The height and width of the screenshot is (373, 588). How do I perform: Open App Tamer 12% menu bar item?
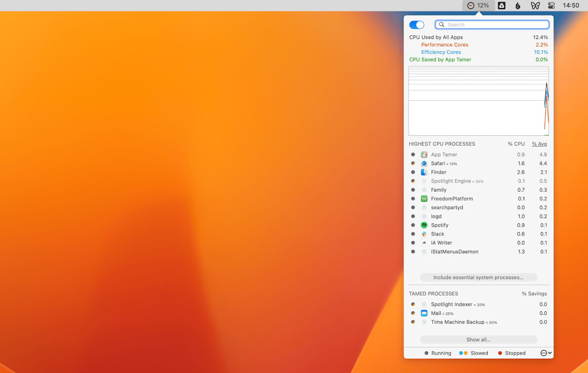click(478, 6)
